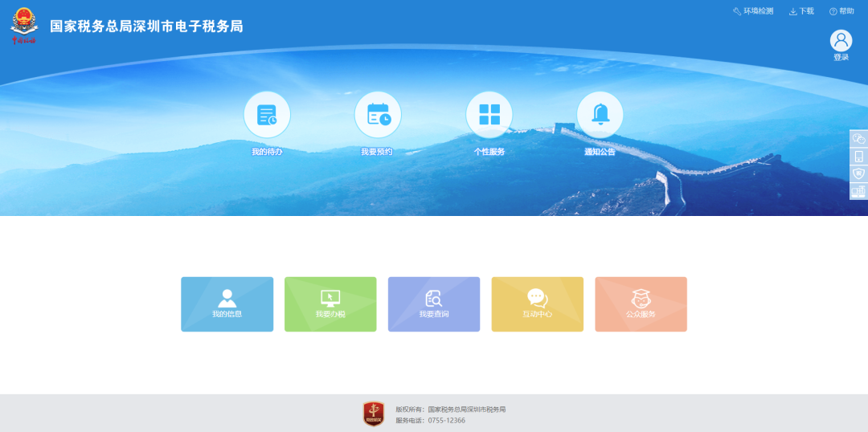
Task: Click the WeChat icon in side panel
Action: click(858, 139)
